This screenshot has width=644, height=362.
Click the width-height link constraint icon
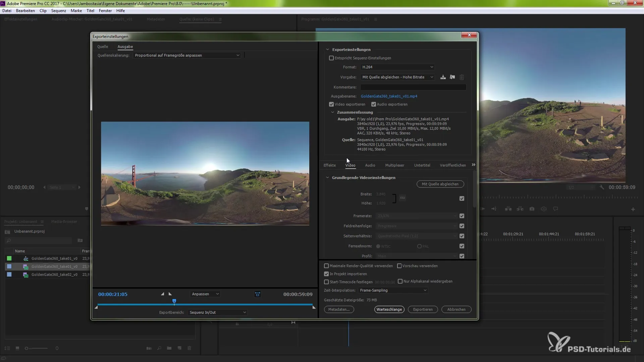point(402,198)
